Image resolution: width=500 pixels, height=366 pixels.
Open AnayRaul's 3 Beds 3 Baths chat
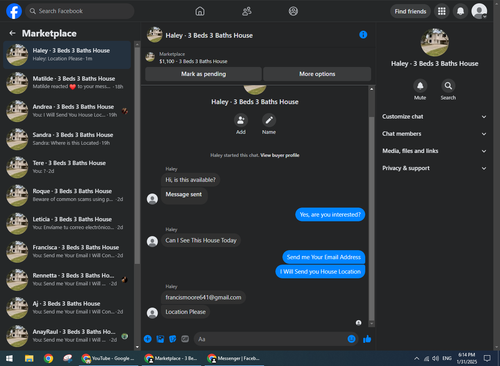67,336
